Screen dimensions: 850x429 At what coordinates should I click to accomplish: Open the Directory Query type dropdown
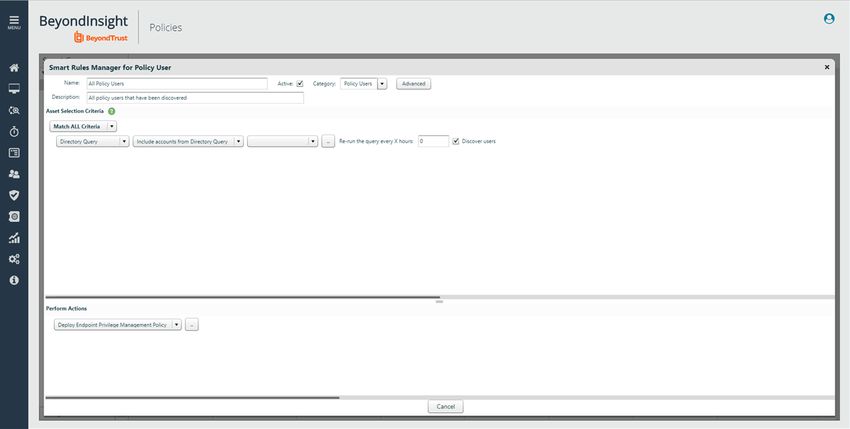93,141
